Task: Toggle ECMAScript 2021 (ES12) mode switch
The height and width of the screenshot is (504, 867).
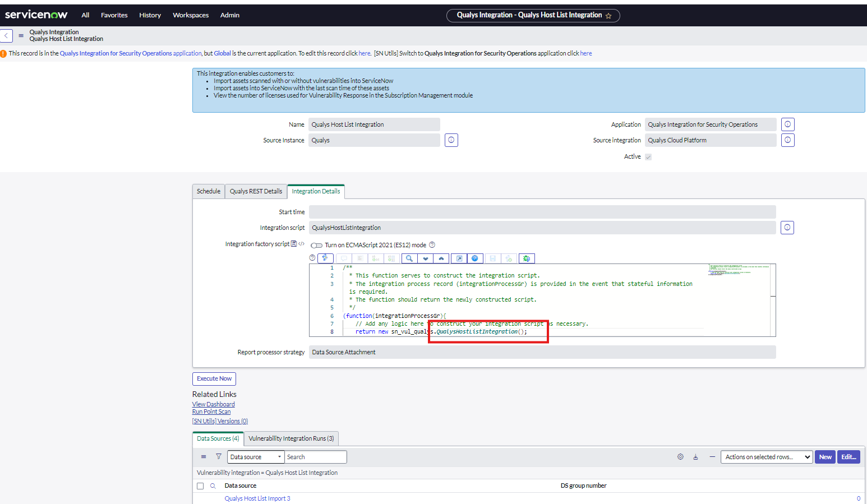Action: 317,245
